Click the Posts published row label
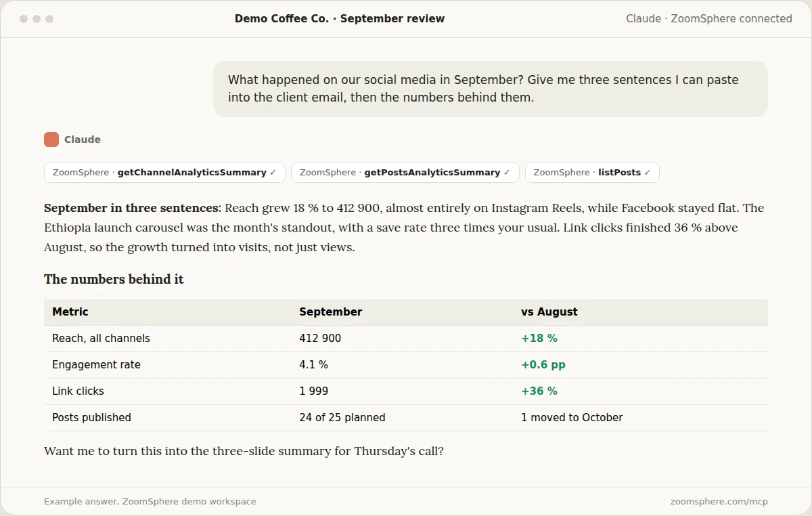 coord(91,418)
